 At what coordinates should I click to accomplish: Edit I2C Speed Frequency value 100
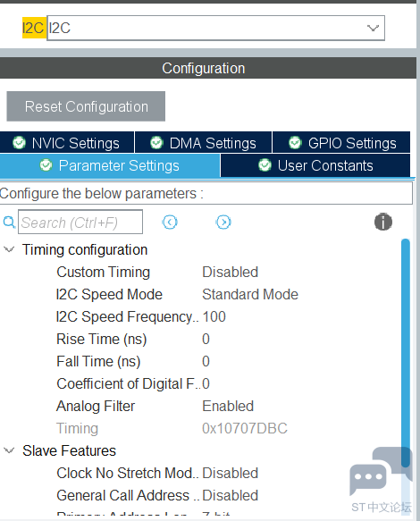coord(214,316)
